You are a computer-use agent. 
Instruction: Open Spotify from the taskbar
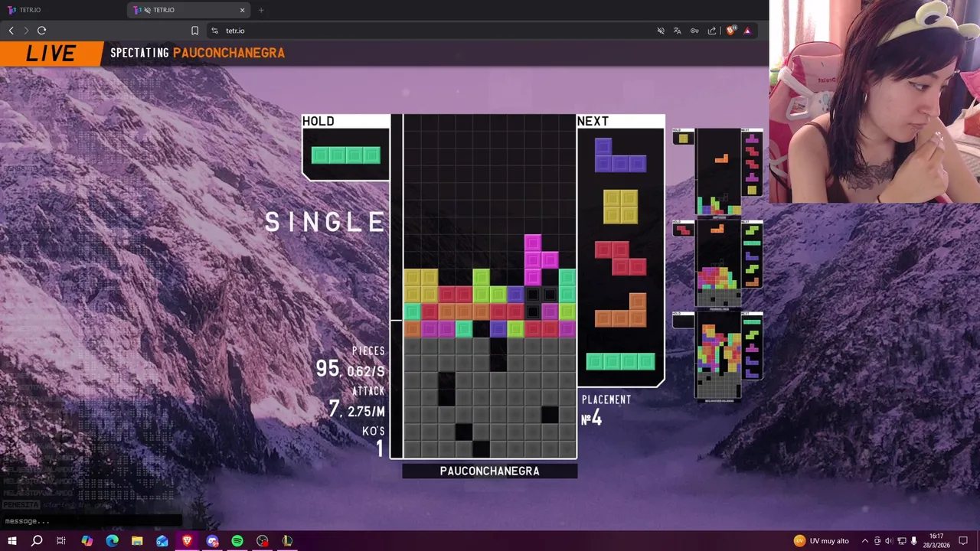237,541
